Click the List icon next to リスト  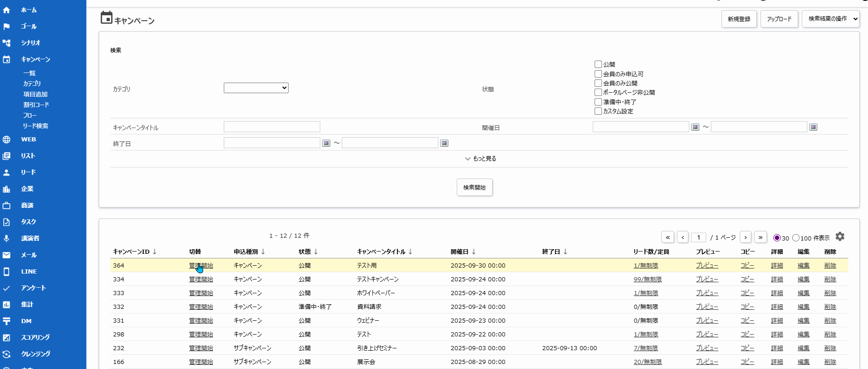pyautogui.click(x=6, y=156)
